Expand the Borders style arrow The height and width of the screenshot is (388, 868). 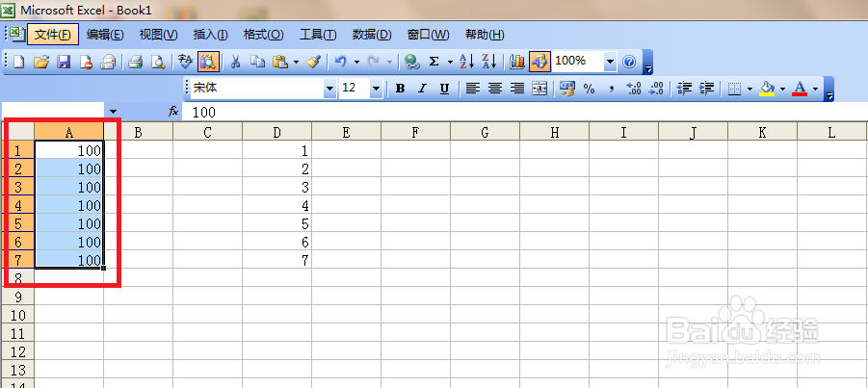click(750, 89)
